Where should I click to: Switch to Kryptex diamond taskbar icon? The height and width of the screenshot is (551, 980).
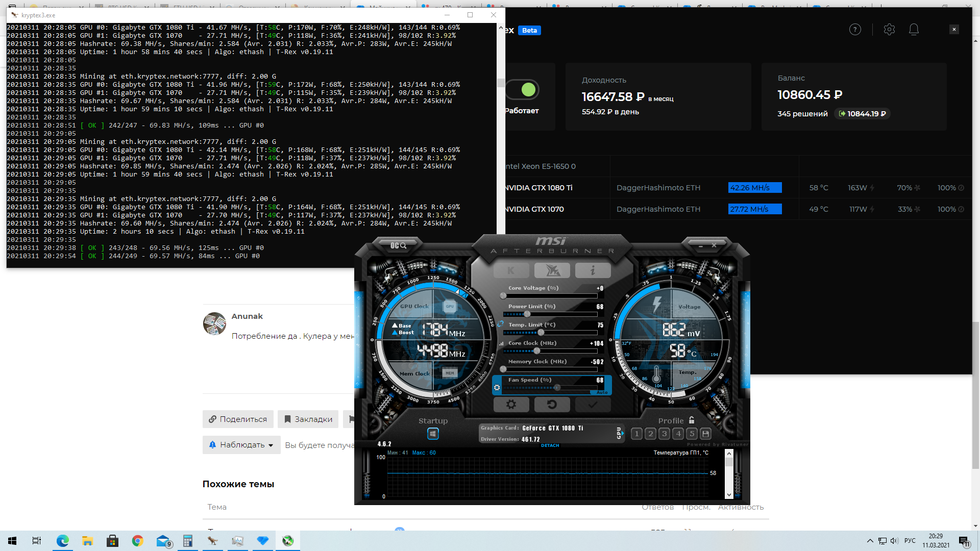[x=263, y=541]
